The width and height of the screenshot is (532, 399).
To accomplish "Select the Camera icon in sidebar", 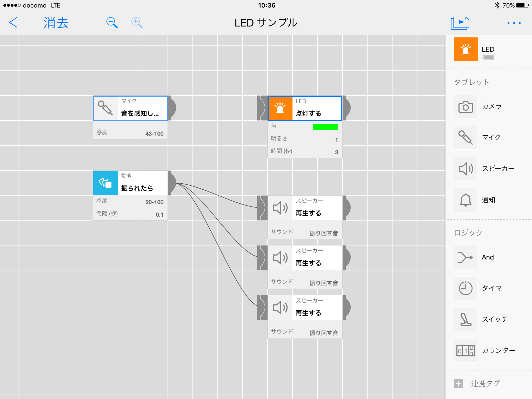I will coord(465,107).
